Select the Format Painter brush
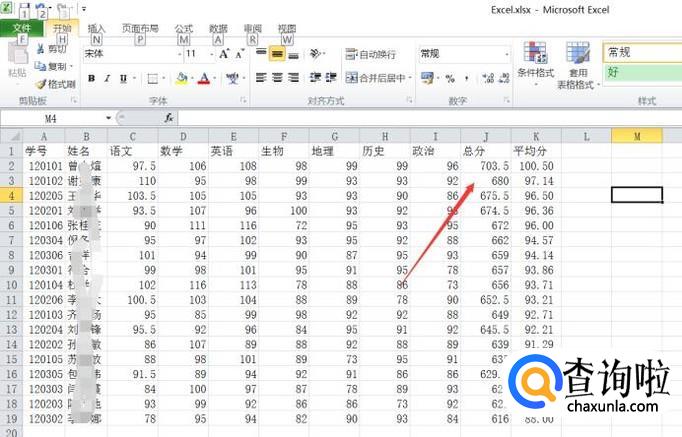Image resolution: width=682 pixels, height=437 pixels. tap(41, 84)
